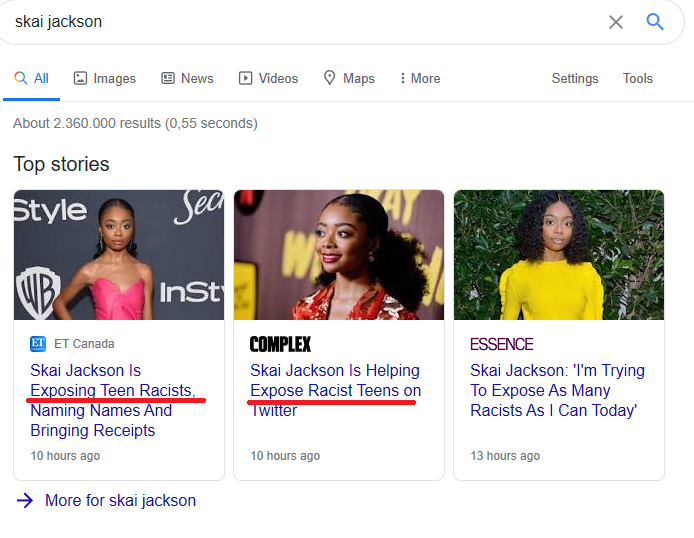This screenshot has height=538, width=694.
Task: Click the arrow icon beside More for skai jackson
Action: point(25,500)
